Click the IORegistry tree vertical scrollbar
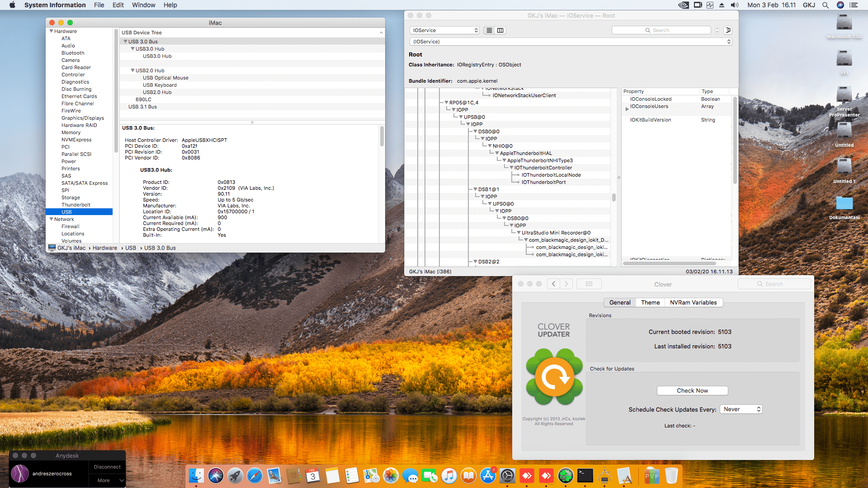This screenshot has width=868, height=488. (613, 197)
